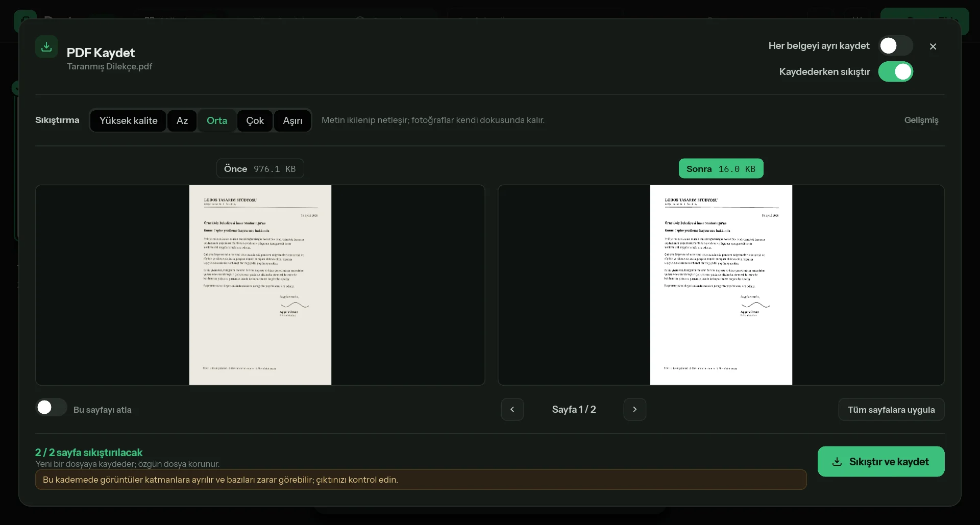Viewport: 980px width, 525px height.
Task: Open Gelişmiş advanced settings
Action: 921,120
